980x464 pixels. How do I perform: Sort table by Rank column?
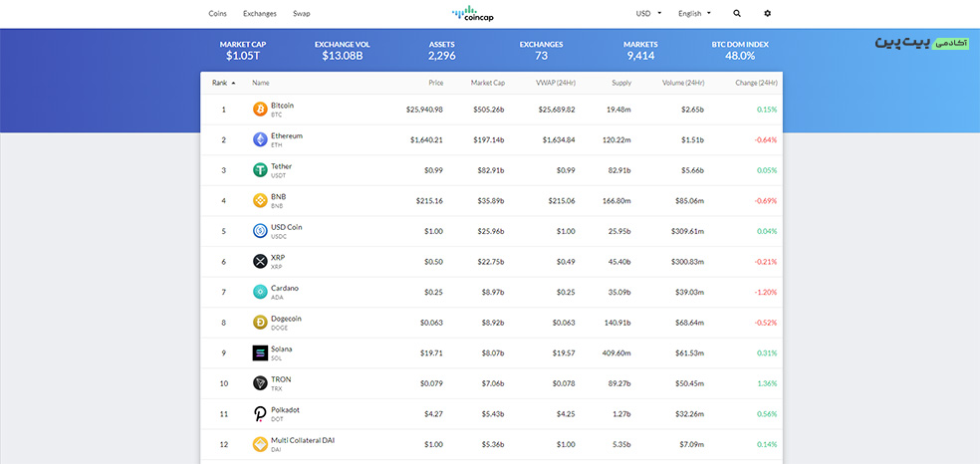(x=224, y=83)
